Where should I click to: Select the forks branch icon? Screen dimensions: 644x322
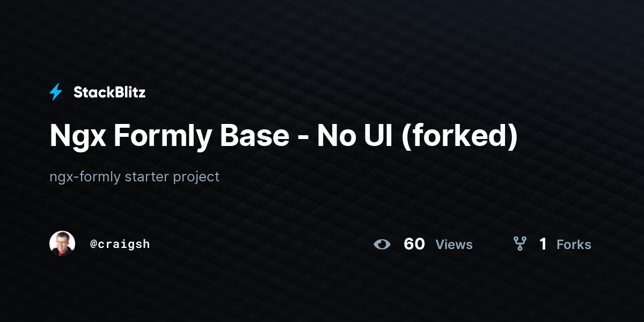(520, 244)
